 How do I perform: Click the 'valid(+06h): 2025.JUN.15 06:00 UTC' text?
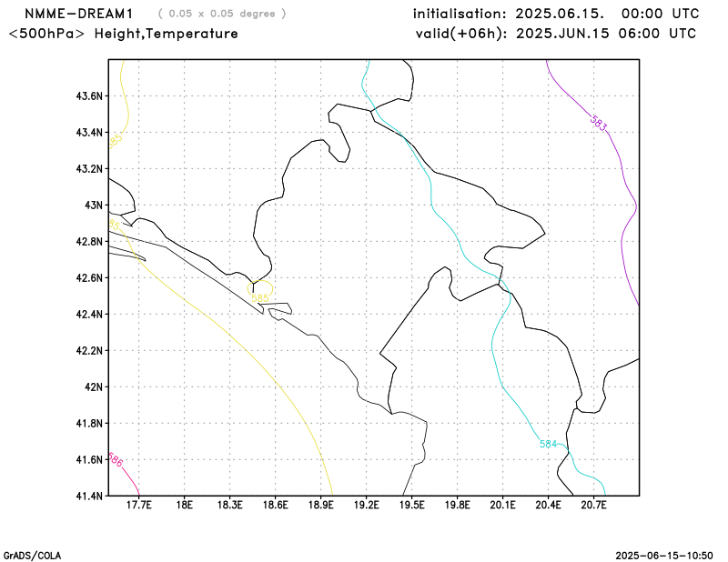556,34
